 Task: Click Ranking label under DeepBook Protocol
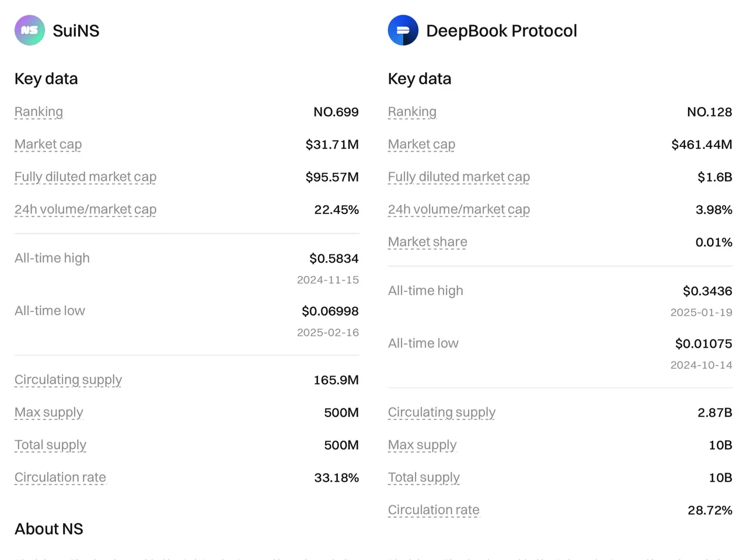click(x=412, y=111)
